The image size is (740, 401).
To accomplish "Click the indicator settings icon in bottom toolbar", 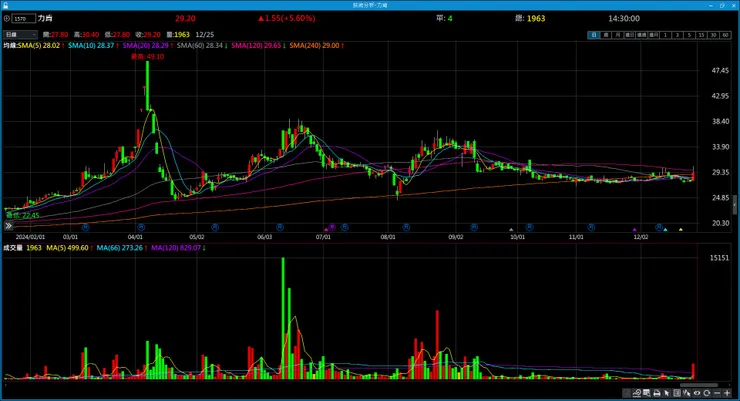I will [x=637, y=393].
